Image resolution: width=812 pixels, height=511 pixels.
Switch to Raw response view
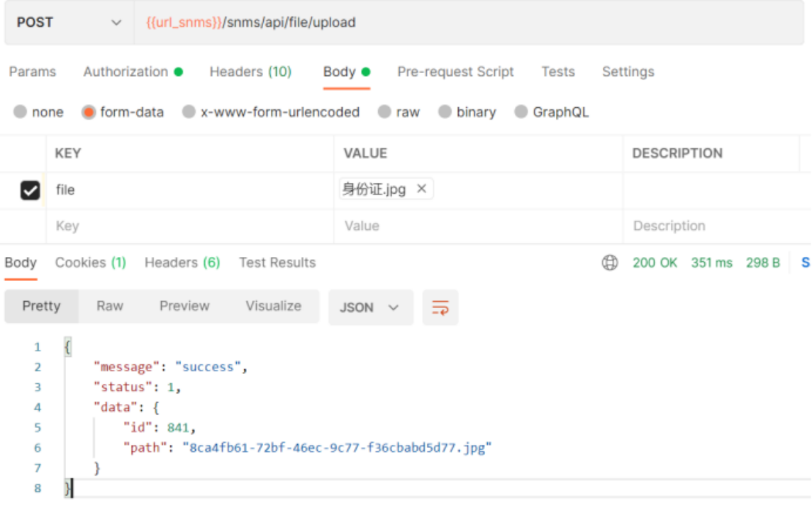(110, 307)
